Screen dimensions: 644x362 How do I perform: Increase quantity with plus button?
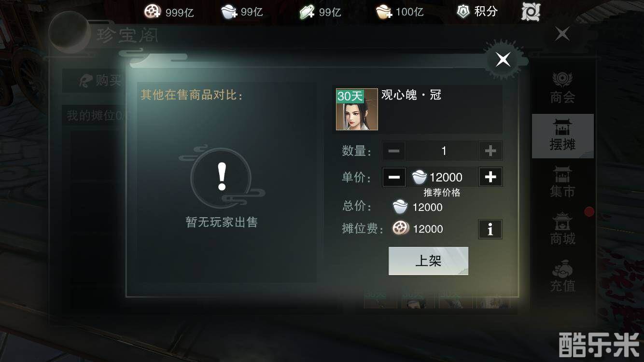click(x=490, y=151)
